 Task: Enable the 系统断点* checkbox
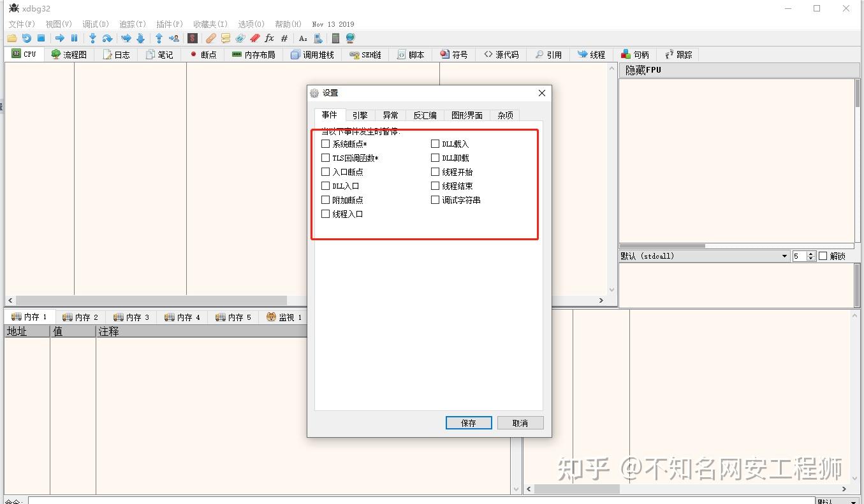tap(325, 143)
